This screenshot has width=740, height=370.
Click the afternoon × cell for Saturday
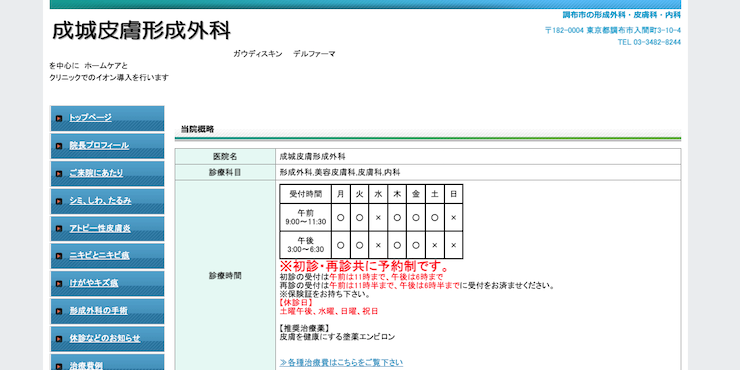tap(435, 245)
